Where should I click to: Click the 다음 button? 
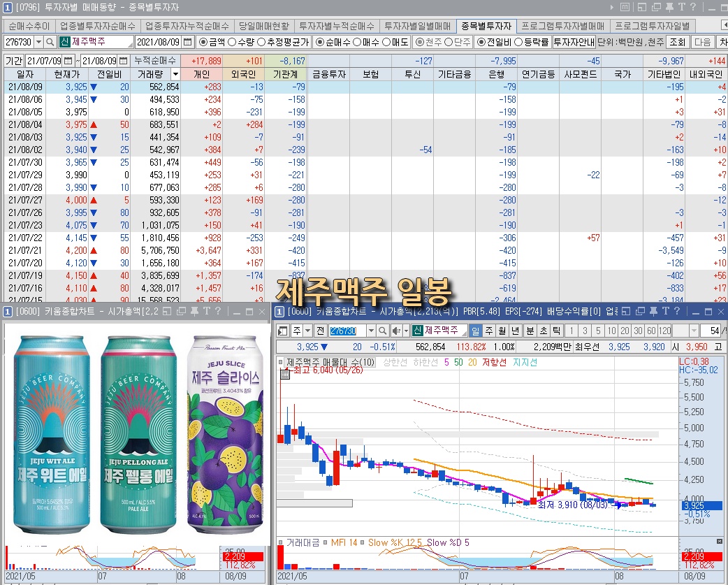pos(702,42)
